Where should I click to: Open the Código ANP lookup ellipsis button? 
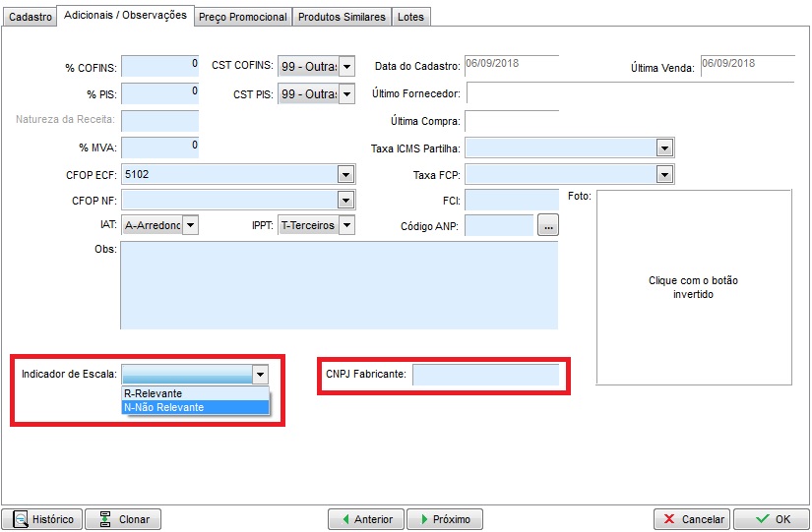[x=548, y=225]
